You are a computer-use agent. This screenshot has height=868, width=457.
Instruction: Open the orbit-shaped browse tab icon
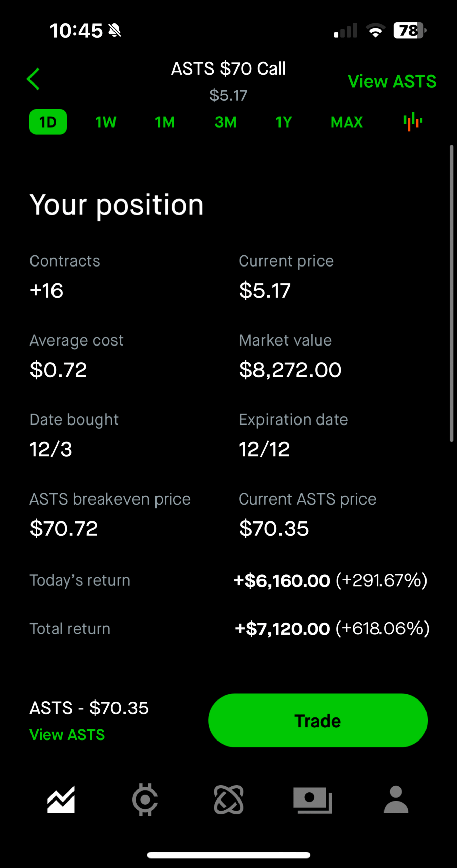coord(229,800)
